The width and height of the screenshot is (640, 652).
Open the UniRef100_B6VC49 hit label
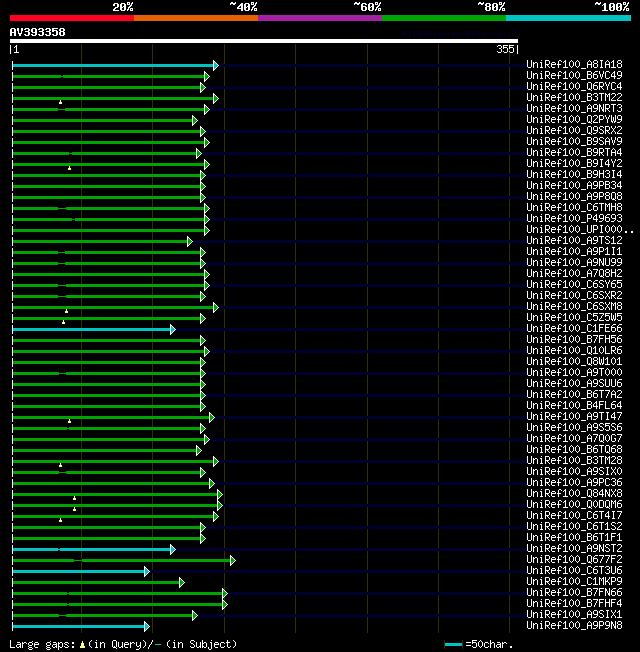pyautogui.click(x=574, y=75)
